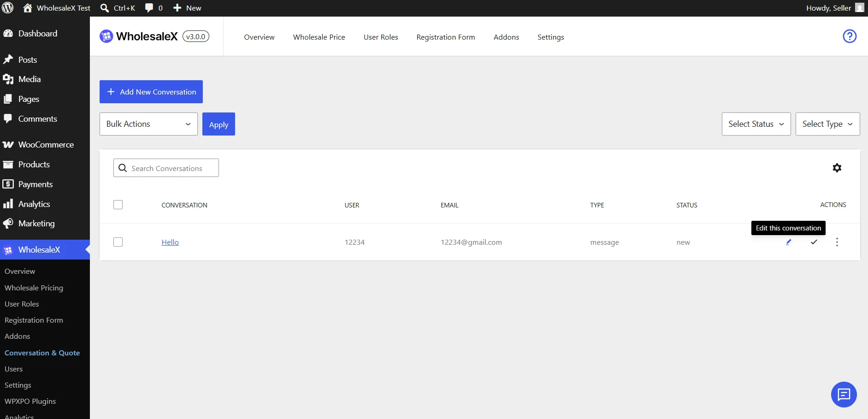Open the Hello conversation link
The width and height of the screenshot is (868, 419).
pos(170,242)
